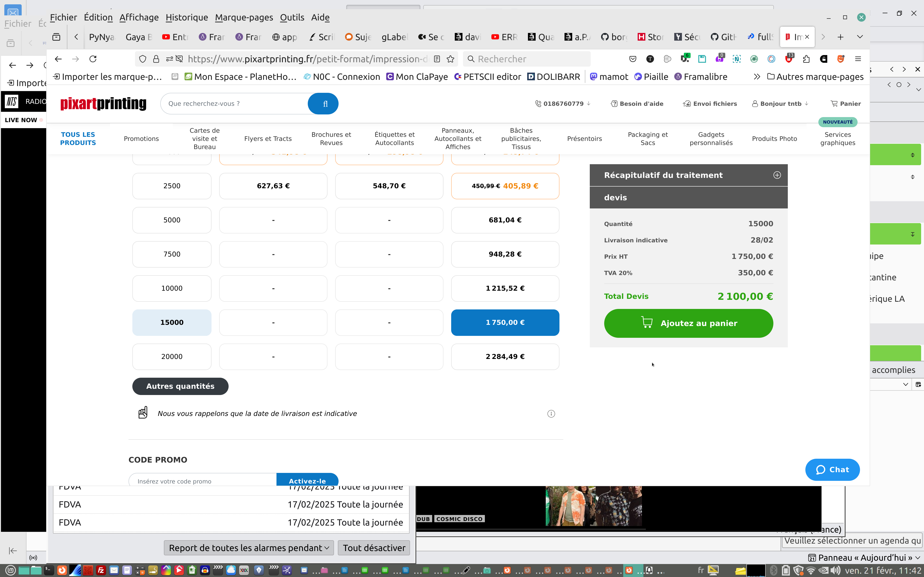Open the Historique menu

pos(187,18)
